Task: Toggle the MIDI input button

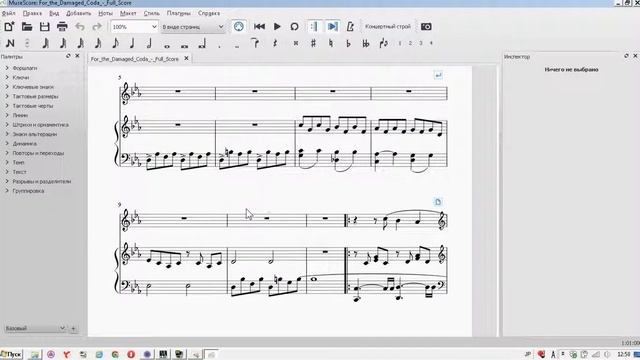Action: click(239, 27)
